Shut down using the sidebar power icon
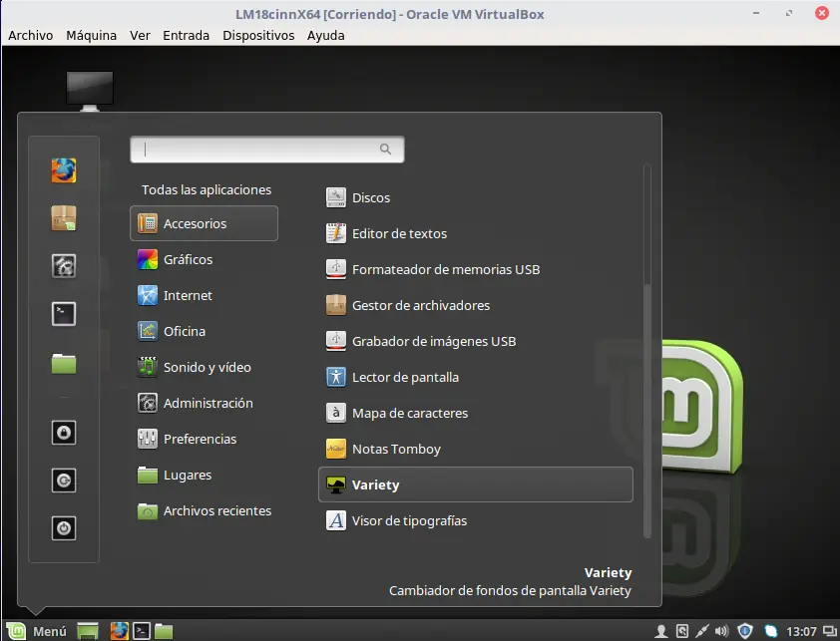This screenshot has height=641, width=840. click(x=64, y=527)
